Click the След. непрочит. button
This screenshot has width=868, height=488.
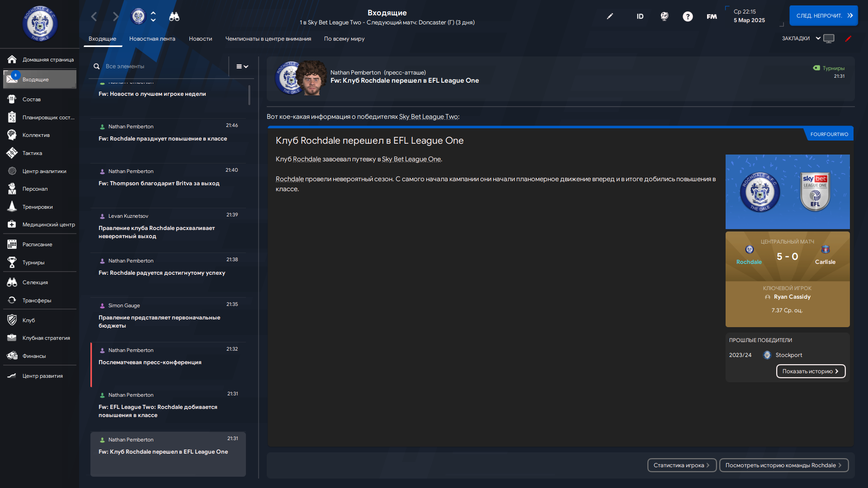823,16
